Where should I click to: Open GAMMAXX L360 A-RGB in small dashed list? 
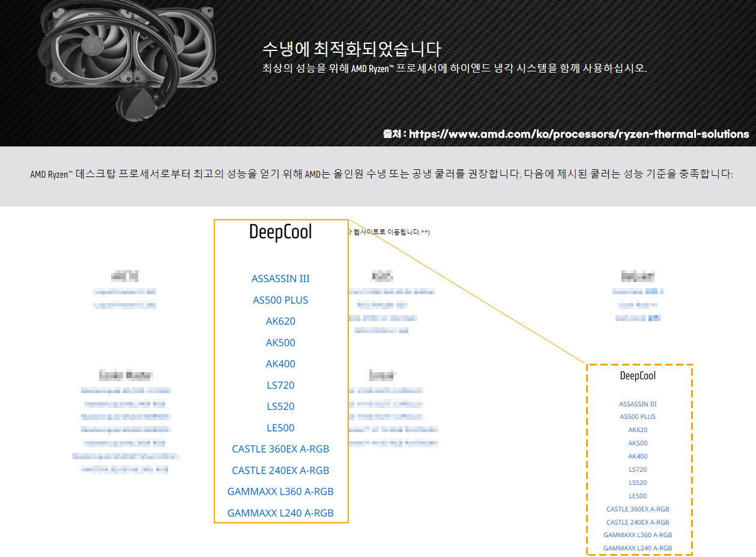638,535
